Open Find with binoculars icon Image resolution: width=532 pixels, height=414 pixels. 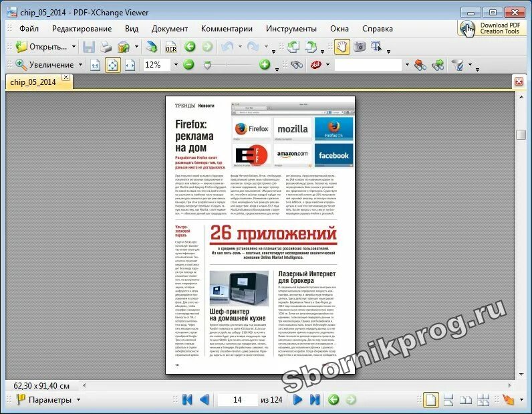(297, 64)
